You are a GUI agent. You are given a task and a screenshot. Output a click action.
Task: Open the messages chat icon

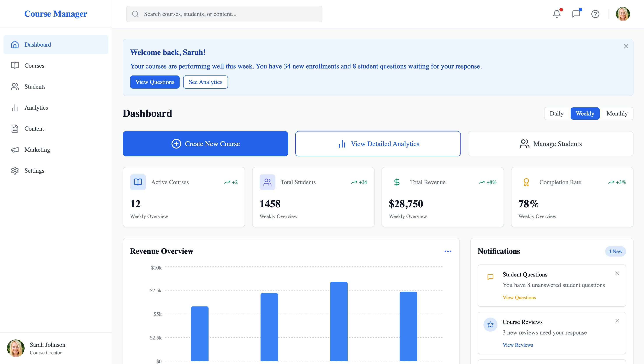pyautogui.click(x=576, y=14)
